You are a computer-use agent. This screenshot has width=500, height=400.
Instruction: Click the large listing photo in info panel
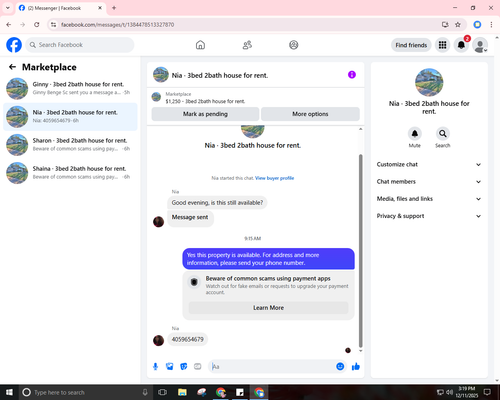429,82
